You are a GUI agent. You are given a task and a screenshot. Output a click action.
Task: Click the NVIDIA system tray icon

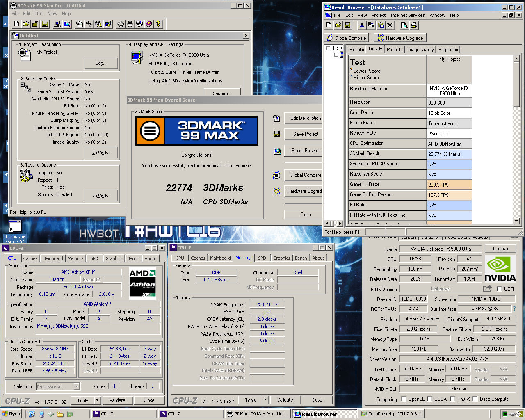[x=520, y=414]
